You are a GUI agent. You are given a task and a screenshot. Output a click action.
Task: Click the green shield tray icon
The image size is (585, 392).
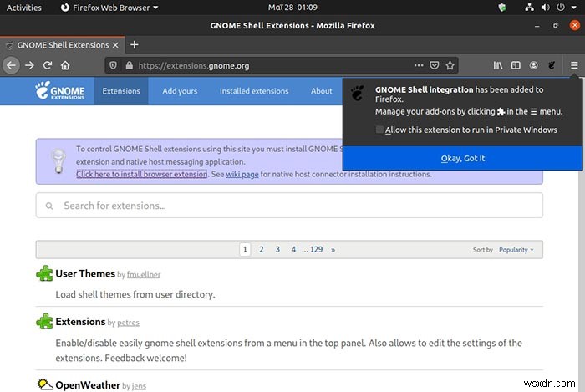pyautogui.click(x=502, y=7)
